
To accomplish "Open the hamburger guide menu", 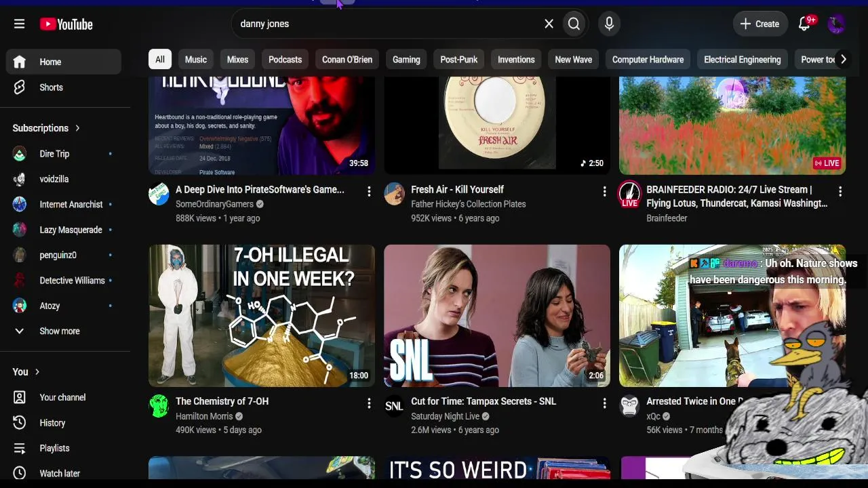I will point(19,24).
